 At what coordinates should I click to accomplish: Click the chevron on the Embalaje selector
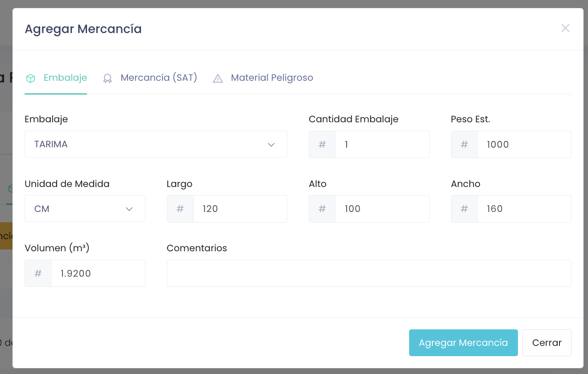271,144
